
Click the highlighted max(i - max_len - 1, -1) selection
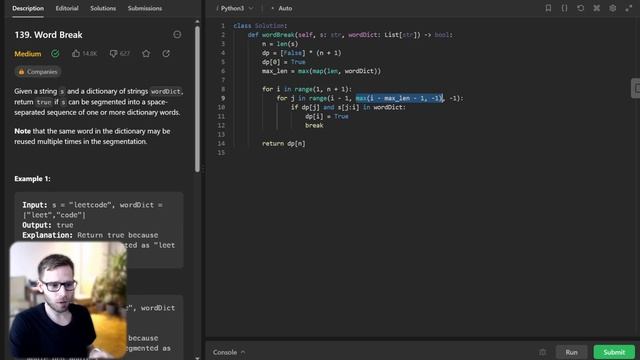coord(399,98)
